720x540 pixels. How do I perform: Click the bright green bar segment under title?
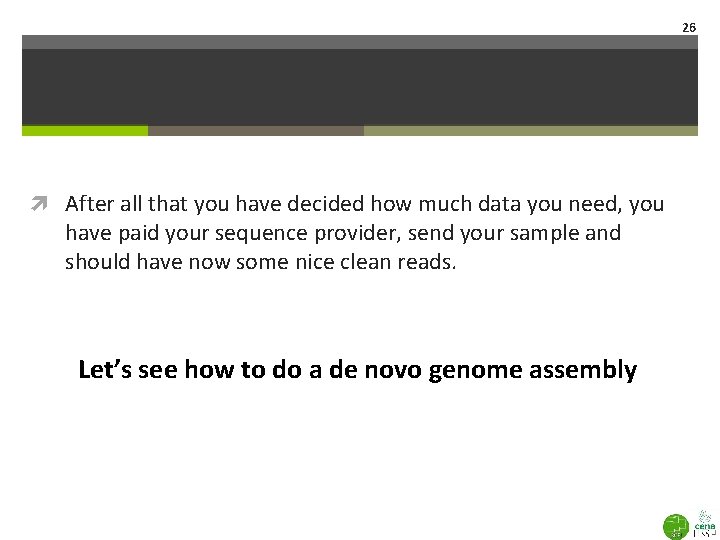pyautogui.click(x=85, y=131)
